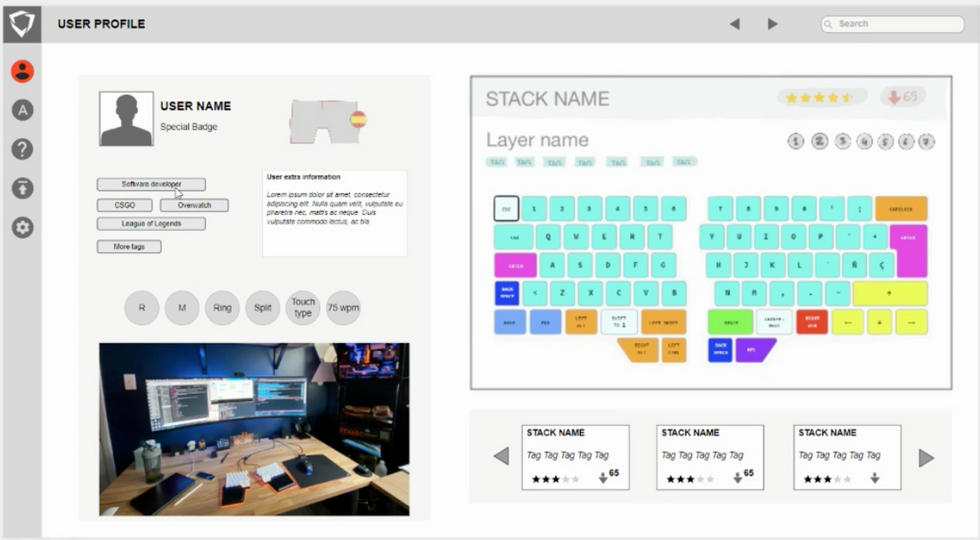Open settings gear in the sidebar
980x540 pixels.
point(22,227)
